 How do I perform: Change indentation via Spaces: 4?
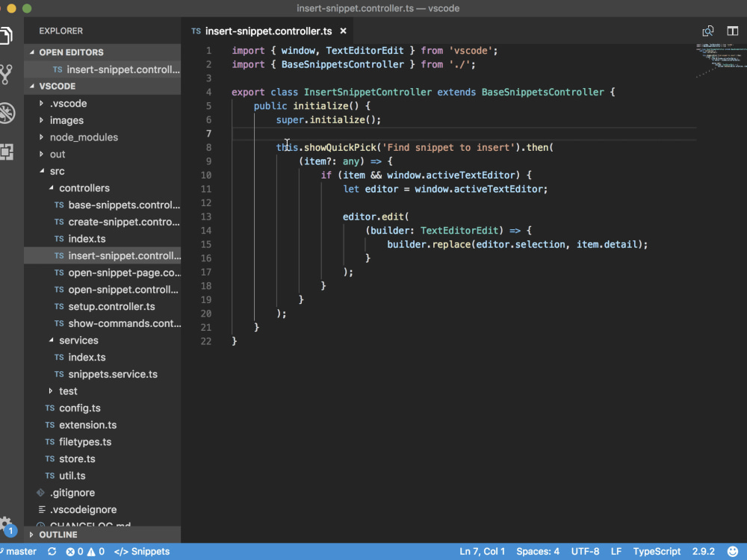click(x=538, y=552)
